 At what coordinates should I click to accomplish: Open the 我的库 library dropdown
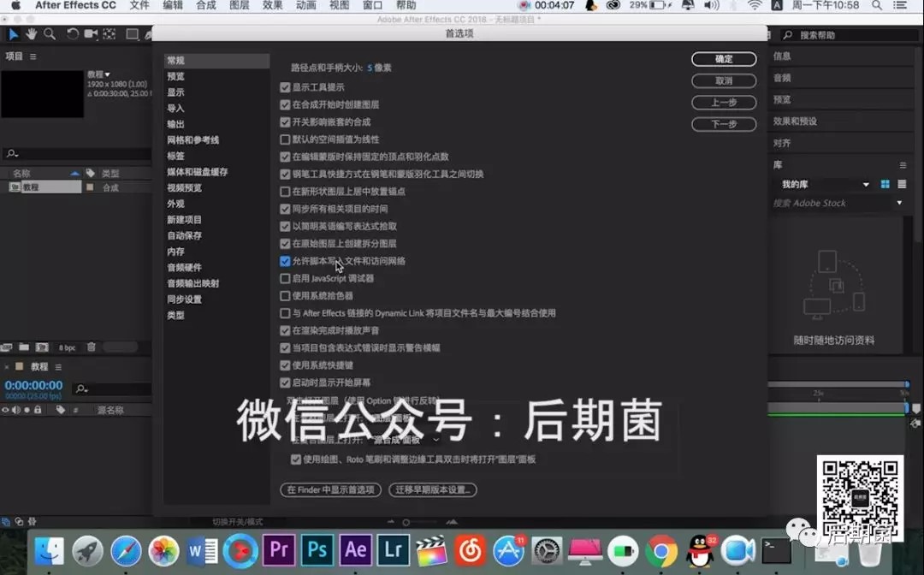[865, 185]
